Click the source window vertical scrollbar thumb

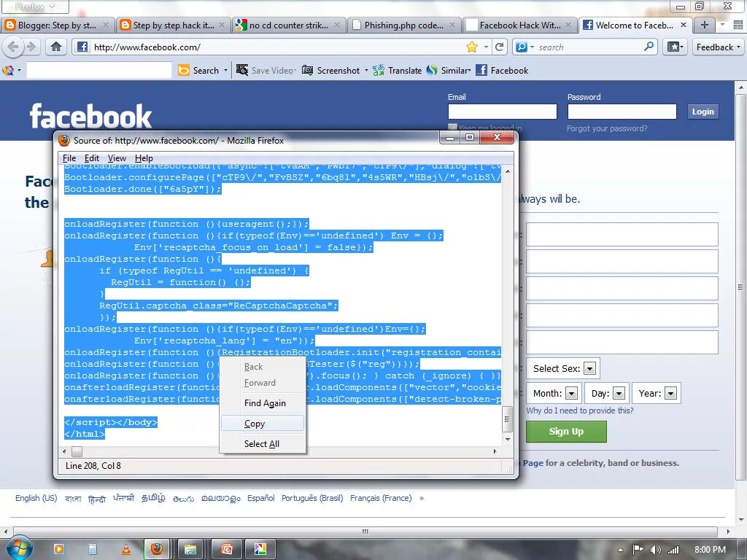(508, 419)
